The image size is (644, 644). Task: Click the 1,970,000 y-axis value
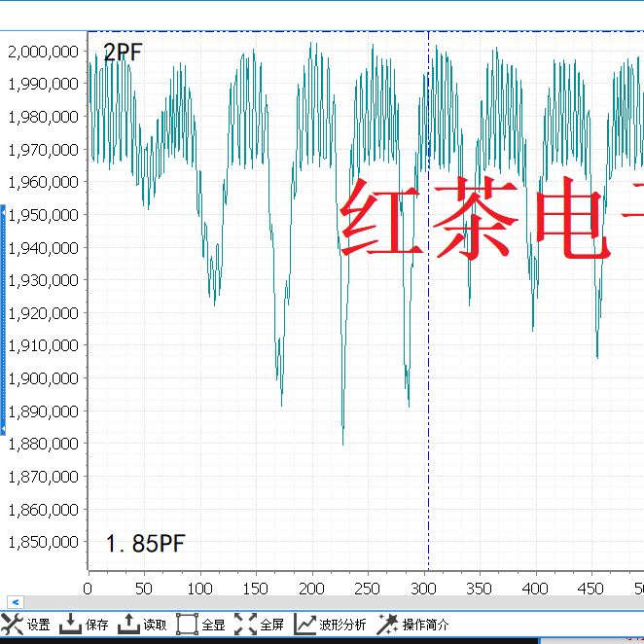point(43,150)
